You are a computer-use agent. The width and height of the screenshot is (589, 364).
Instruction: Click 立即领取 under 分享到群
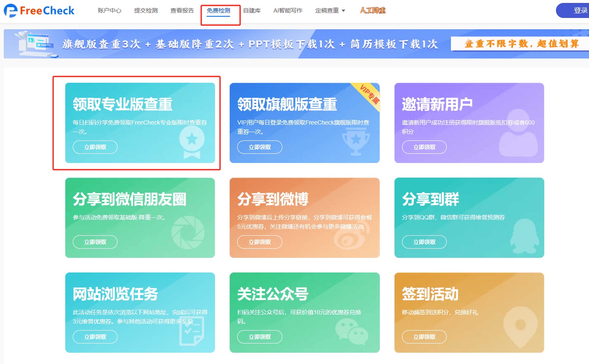(x=424, y=242)
